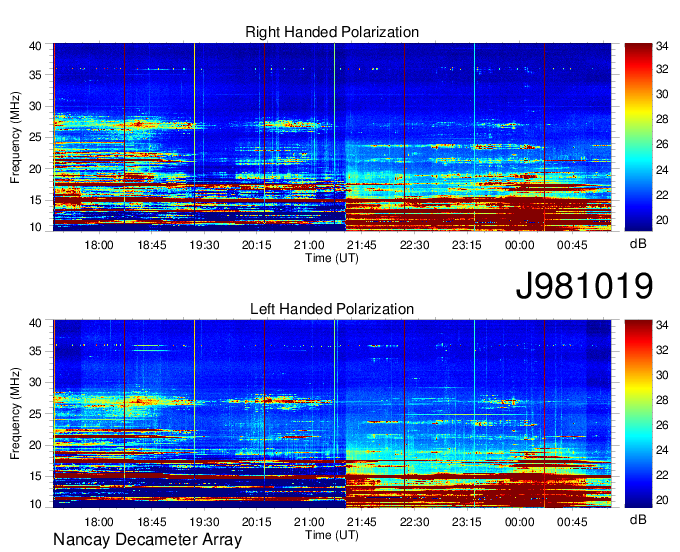Screen dimensions: 680x552
Task: Click the 'Nancay Decameter Array' caption
Action: click(x=147, y=539)
